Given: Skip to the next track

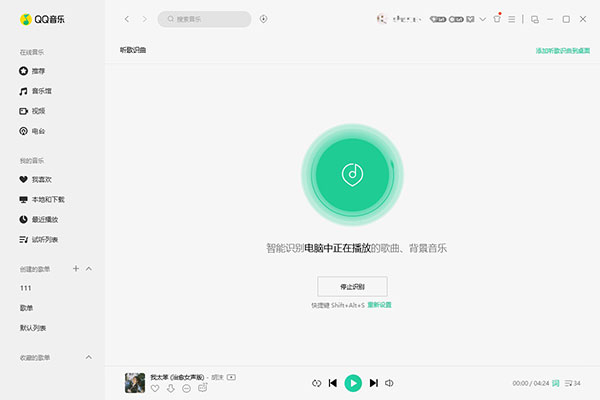Looking at the screenshot, I should point(373,383).
